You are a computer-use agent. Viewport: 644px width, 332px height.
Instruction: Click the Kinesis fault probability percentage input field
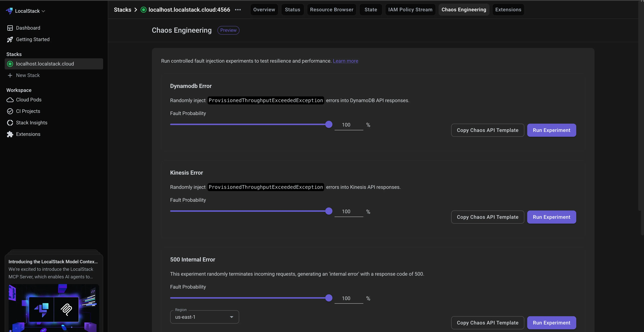(349, 211)
